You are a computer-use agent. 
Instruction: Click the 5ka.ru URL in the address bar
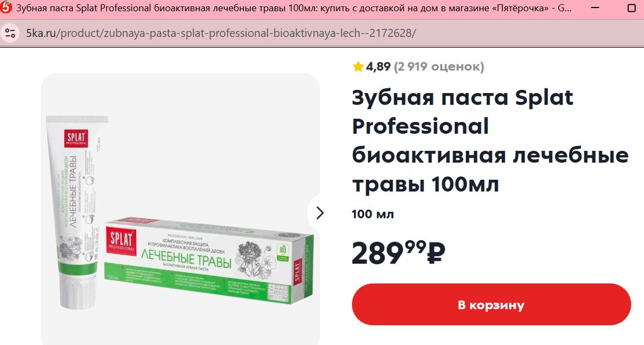click(x=221, y=33)
